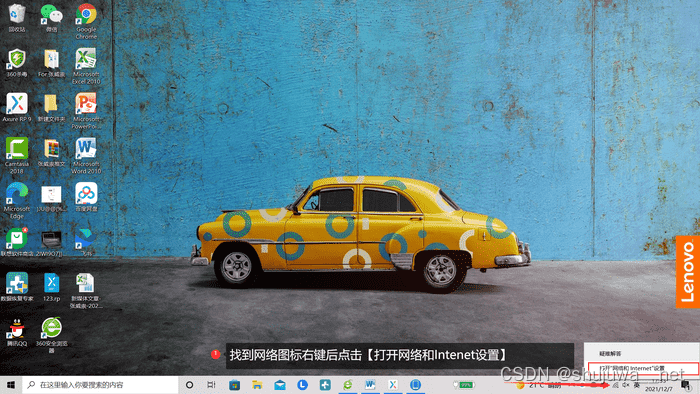Switch to Axure RP on the taskbar
The width and height of the screenshot is (700, 394).
coord(393,385)
